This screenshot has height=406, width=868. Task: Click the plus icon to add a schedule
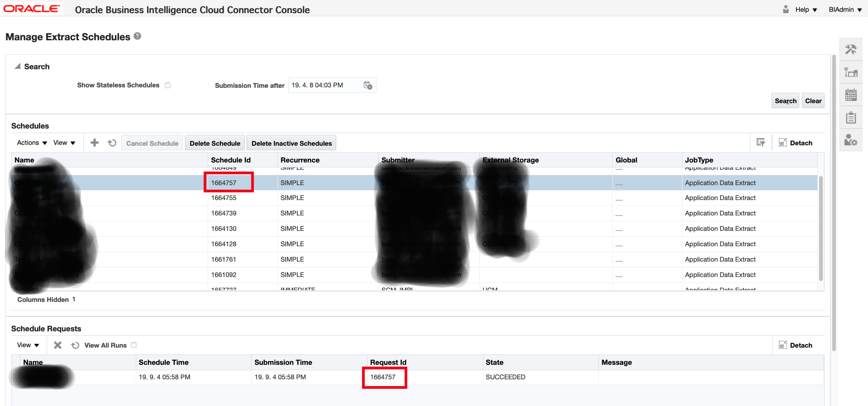pyautogui.click(x=95, y=143)
